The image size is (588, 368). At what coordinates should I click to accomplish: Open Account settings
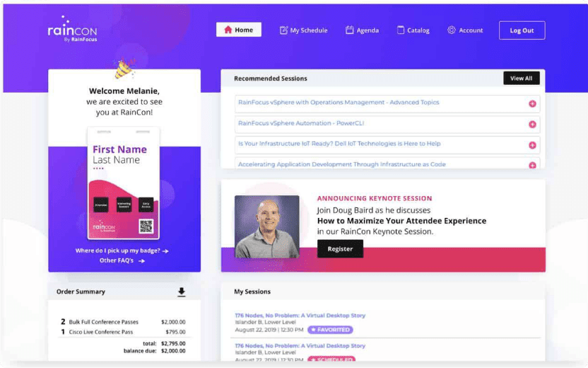click(x=465, y=30)
